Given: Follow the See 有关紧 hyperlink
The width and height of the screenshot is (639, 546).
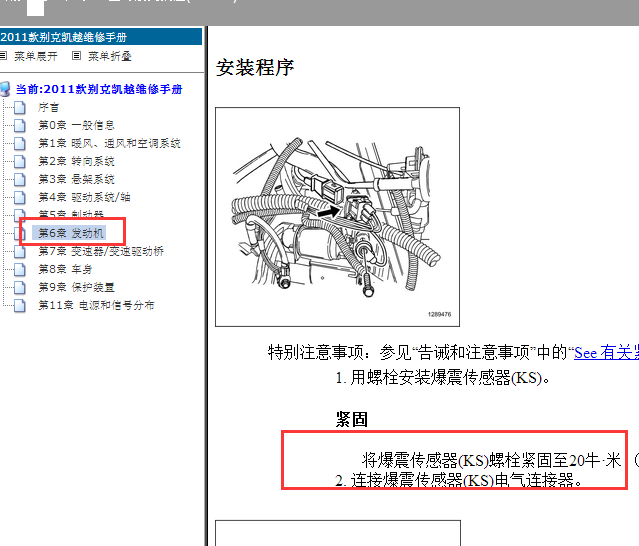Looking at the screenshot, I should coord(606,353).
